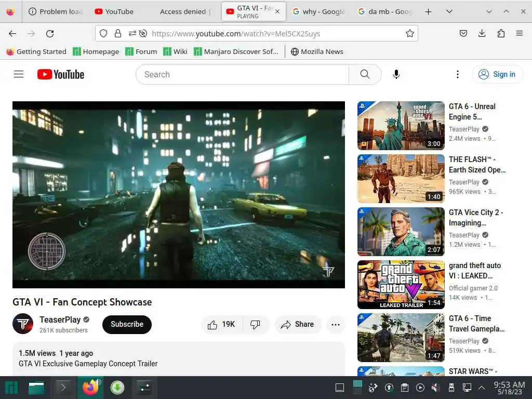Open the Firefox extensions menu
532x399 pixels.
coord(501,33)
